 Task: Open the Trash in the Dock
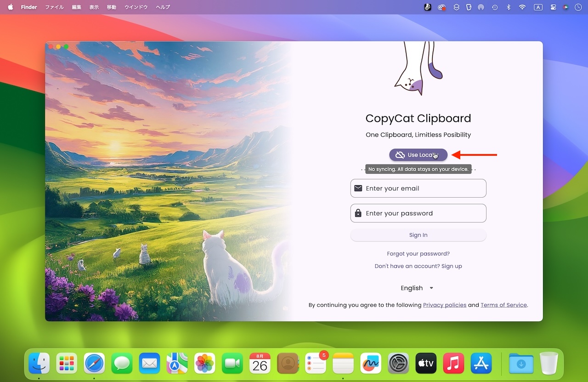(x=548, y=363)
